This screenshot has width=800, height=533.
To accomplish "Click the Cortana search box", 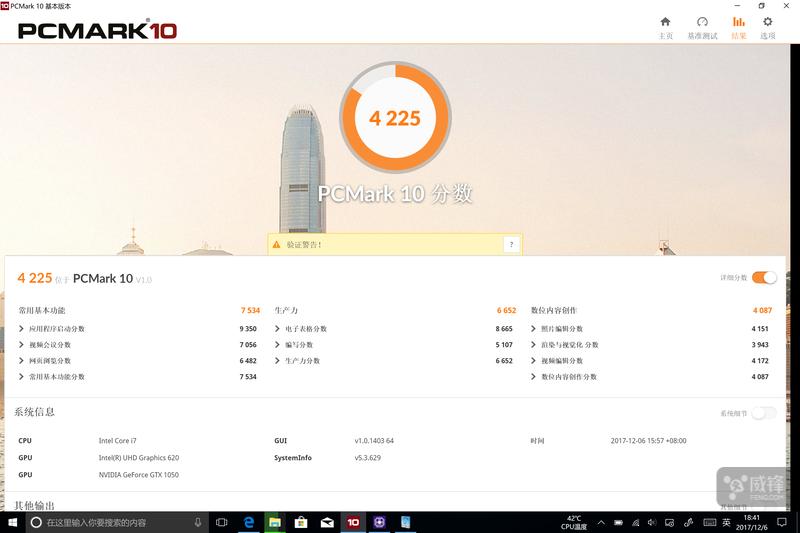I will (x=117, y=522).
